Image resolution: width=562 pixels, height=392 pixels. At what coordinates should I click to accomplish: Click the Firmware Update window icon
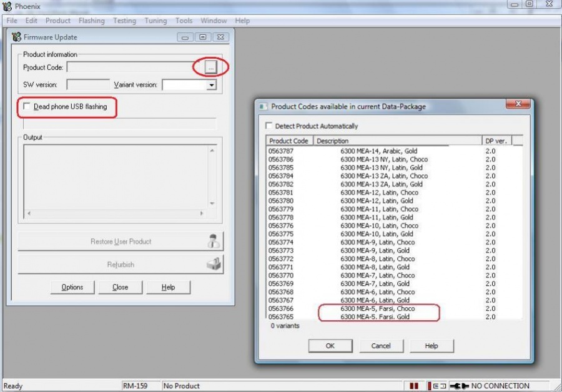[16, 37]
